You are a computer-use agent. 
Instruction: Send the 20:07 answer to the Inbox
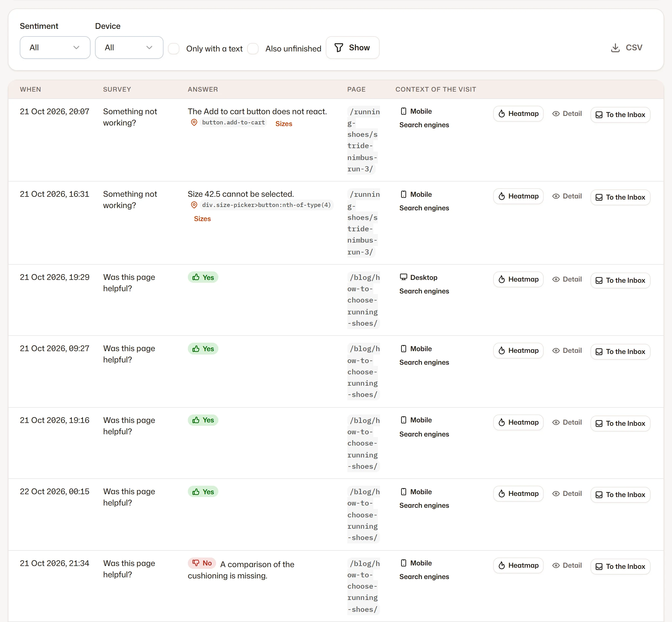[x=620, y=115]
